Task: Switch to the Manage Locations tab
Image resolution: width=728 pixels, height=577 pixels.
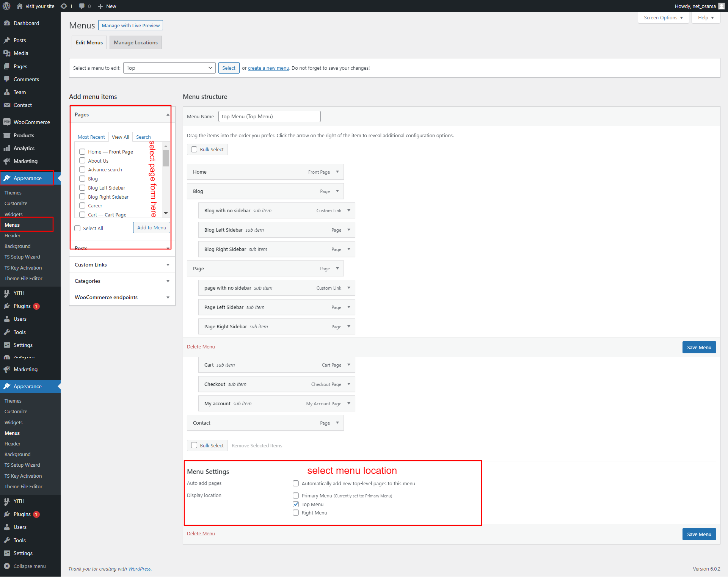Action: [135, 42]
